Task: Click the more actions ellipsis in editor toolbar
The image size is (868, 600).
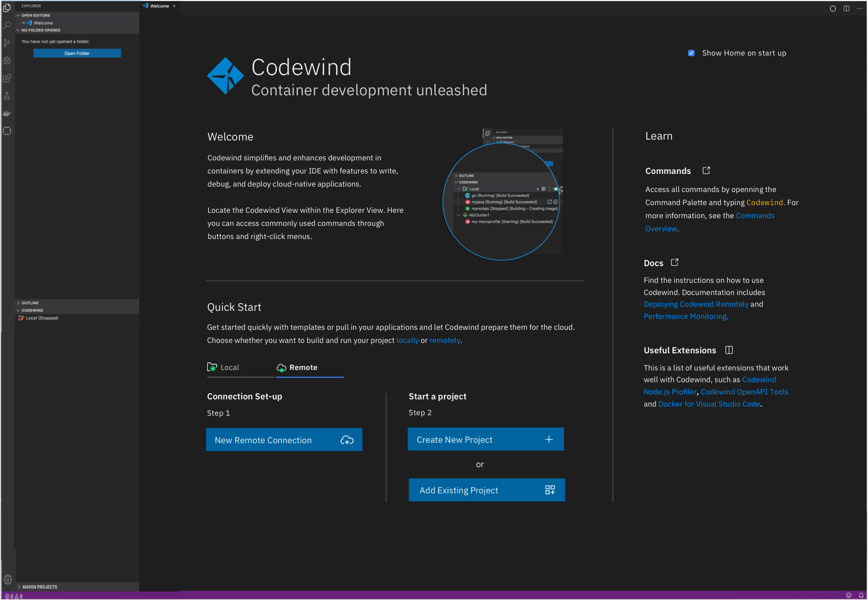Action: (x=860, y=8)
